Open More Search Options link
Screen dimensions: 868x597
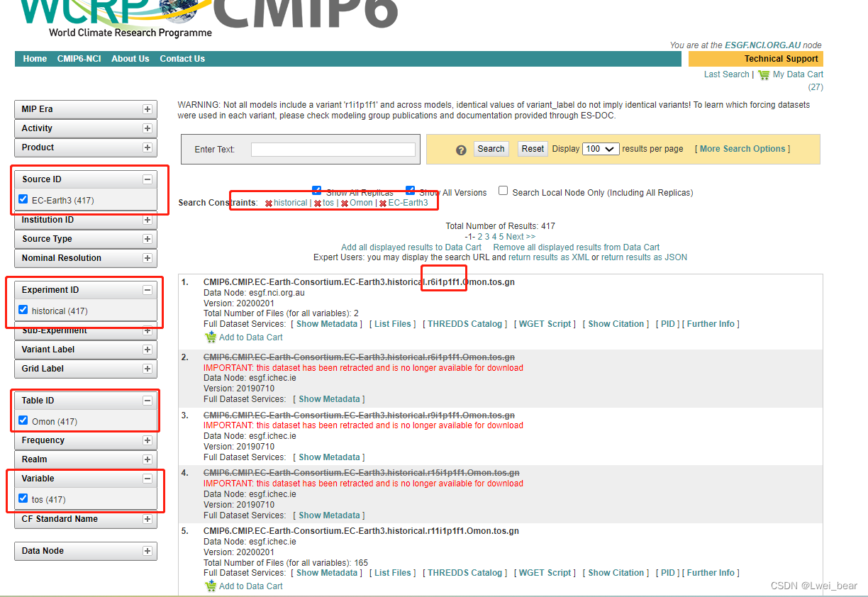pos(742,149)
